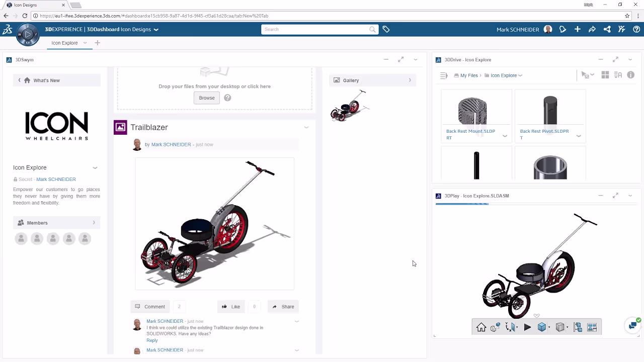Open the 3DEXPERIENCE compass

[x=28, y=35]
